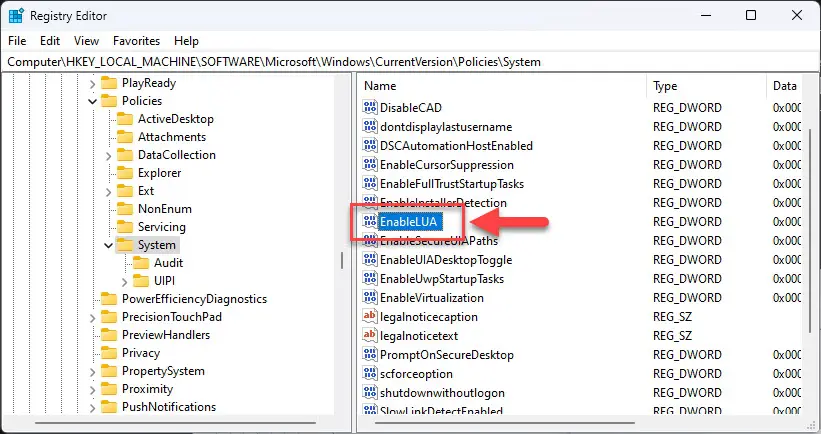Click REG_SZ type in legalnoticetext row
The image size is (821, 434).
tap(672, 335)
